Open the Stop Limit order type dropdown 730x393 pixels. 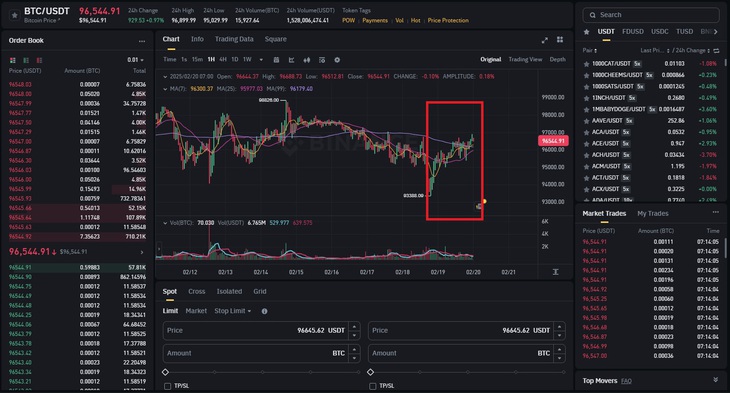[x=232, y=311]
